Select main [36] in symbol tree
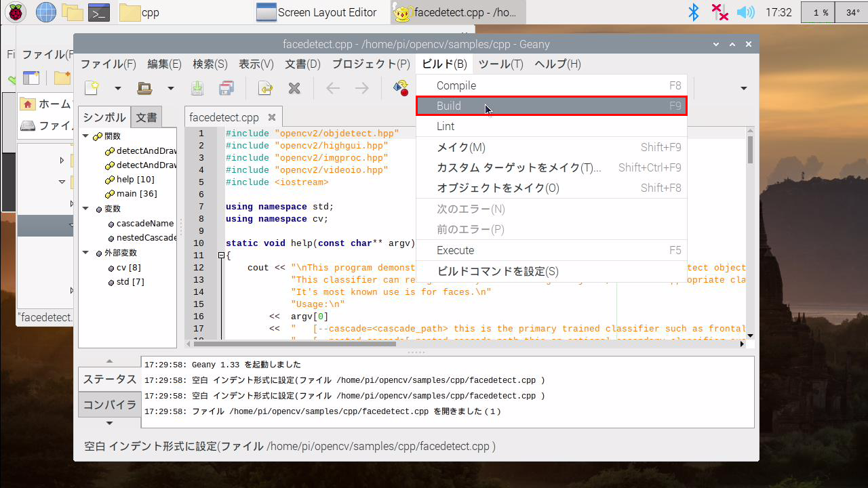 [x=136, y=194]
